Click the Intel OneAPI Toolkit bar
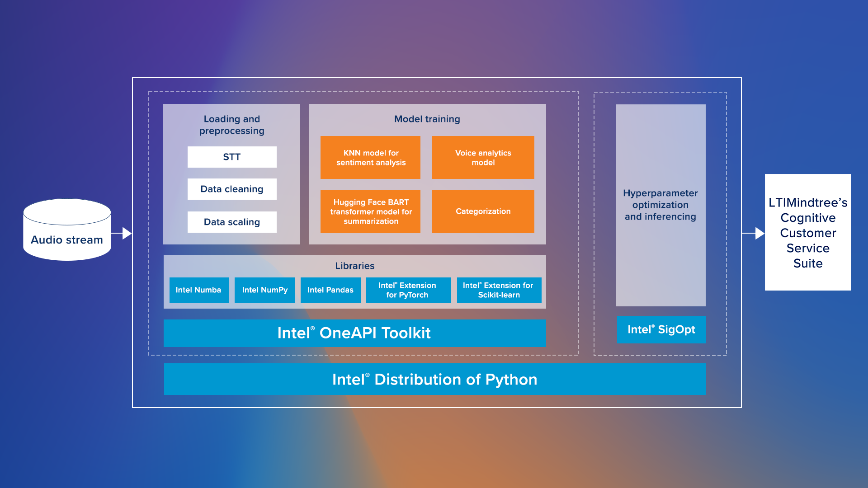 (x=354, y=333)
